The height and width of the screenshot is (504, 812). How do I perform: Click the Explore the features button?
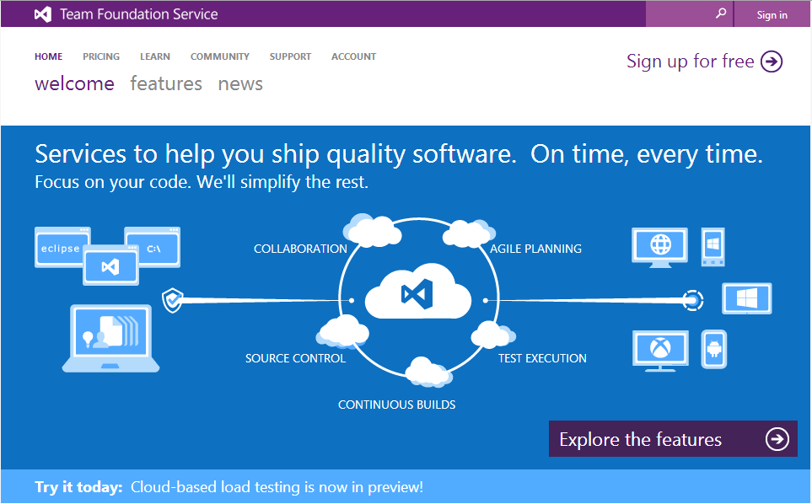(x=673, y=439)
